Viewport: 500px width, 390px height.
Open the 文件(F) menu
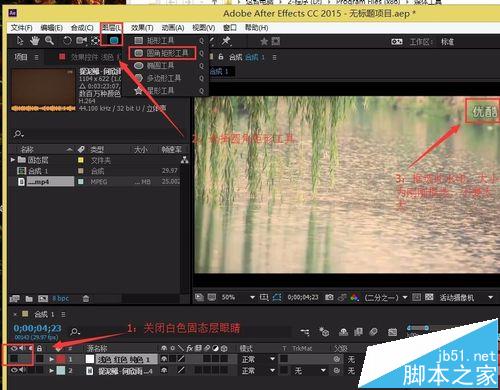pos(22,28)
